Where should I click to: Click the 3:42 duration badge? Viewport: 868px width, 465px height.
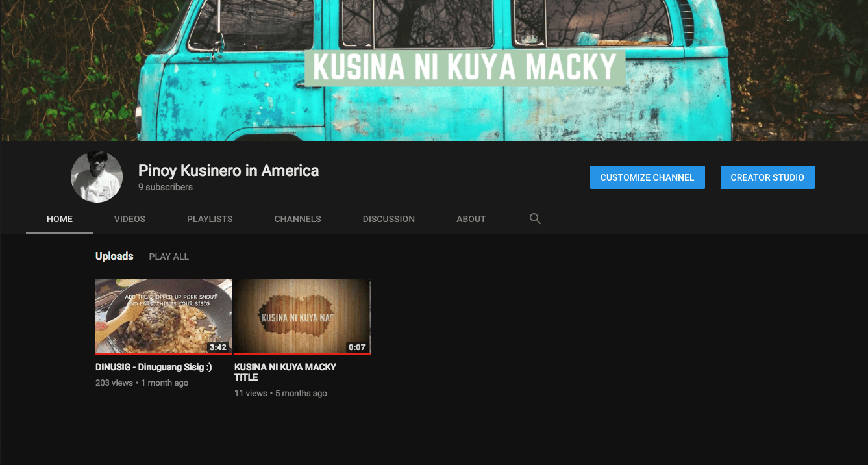(217, 347)
